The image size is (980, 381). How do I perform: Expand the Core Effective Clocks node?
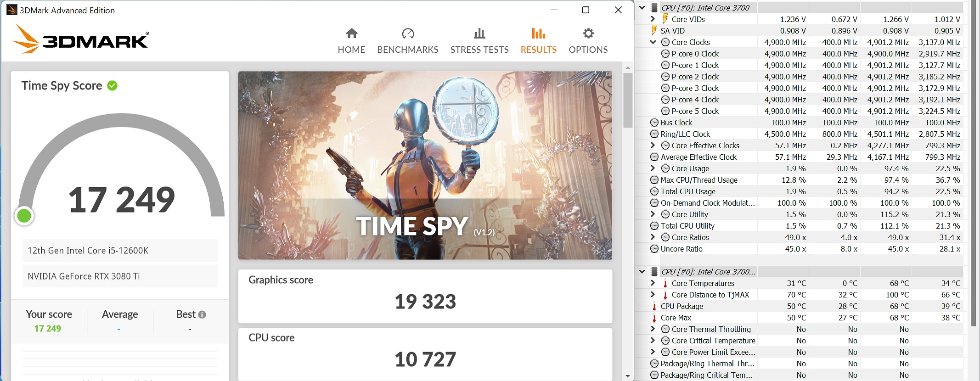coord(653,146)
